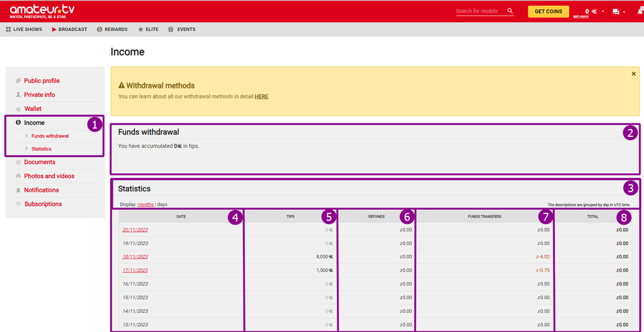Expand the Statistics submenu chevron
This screenshot has height=332, width=644.
point(26,149)
